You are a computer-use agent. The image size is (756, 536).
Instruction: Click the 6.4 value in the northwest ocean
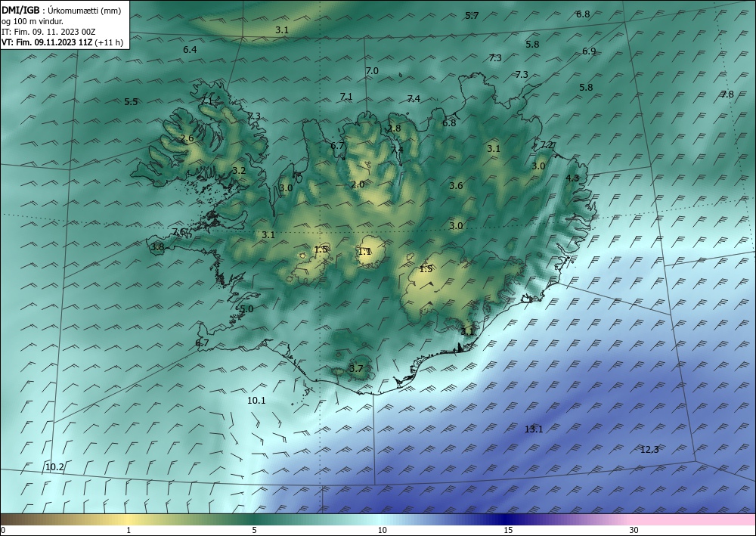tap(190, 49)
